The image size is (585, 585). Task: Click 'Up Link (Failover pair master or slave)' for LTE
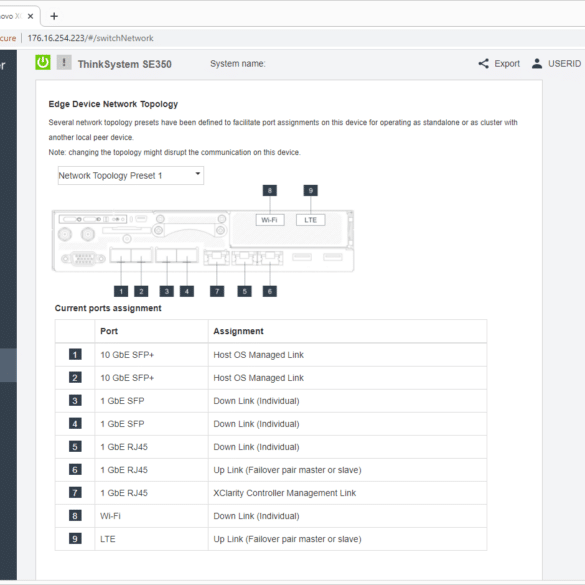click(287, 539)
